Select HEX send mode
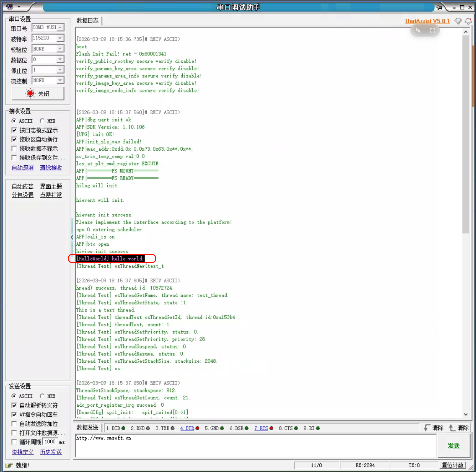The width and height of the screenshot is (476, 472). [x=42, y=396]
